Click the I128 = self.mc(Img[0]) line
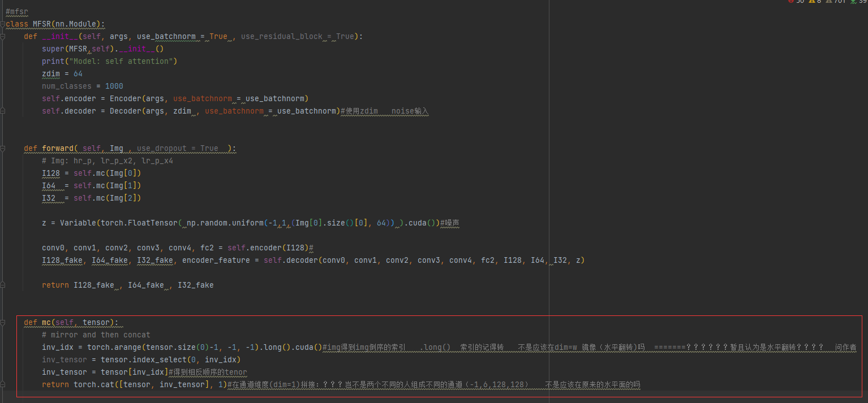Screen dimensions: 868x403 pyautogui.click(x=92, y=173)
